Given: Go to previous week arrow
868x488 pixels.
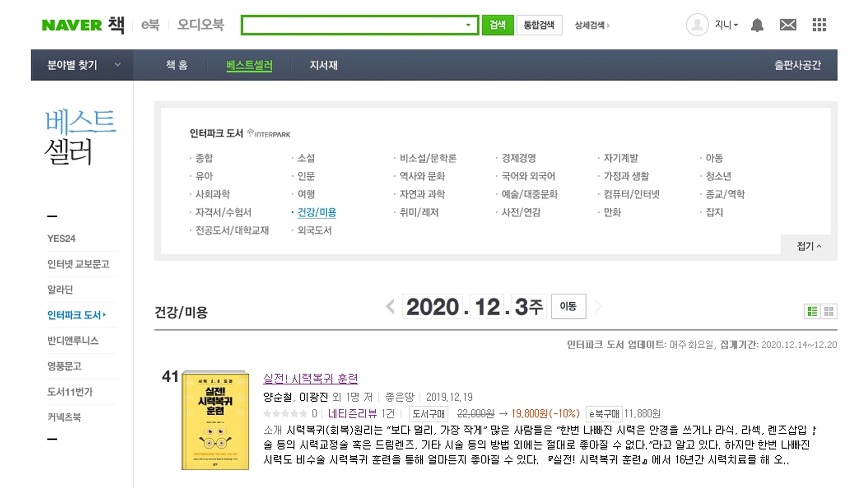Looking at the screenshot, I should click(x=390, y=307).
